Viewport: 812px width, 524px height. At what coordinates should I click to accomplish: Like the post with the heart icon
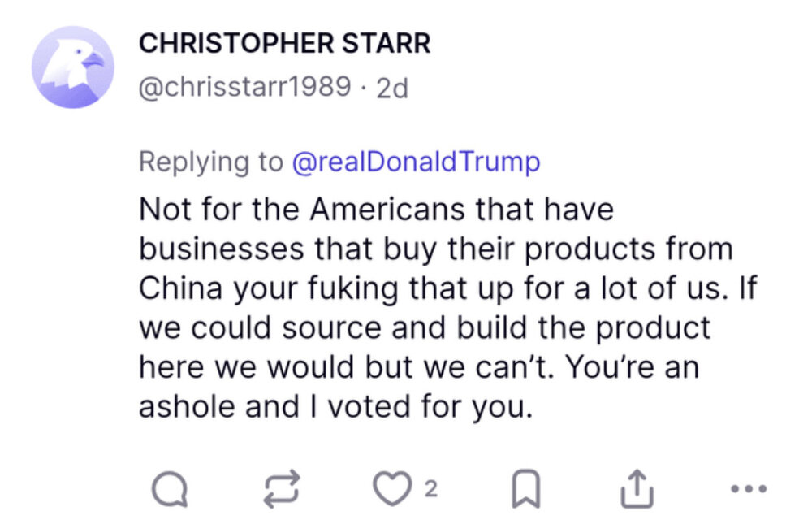(x=393, y=489)
